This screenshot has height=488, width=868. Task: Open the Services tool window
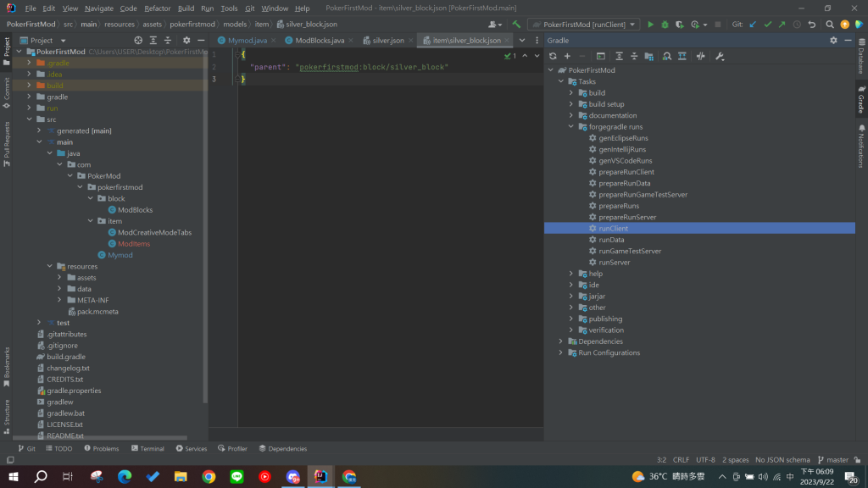pos(192,449)
